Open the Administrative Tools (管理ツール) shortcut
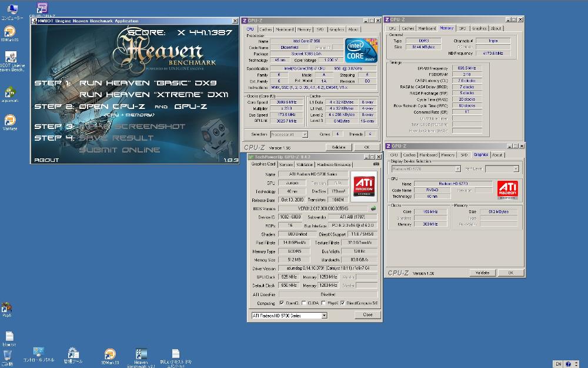Image resolution: width=588 pixels, height=368 pixels. (x=73, y=355)
